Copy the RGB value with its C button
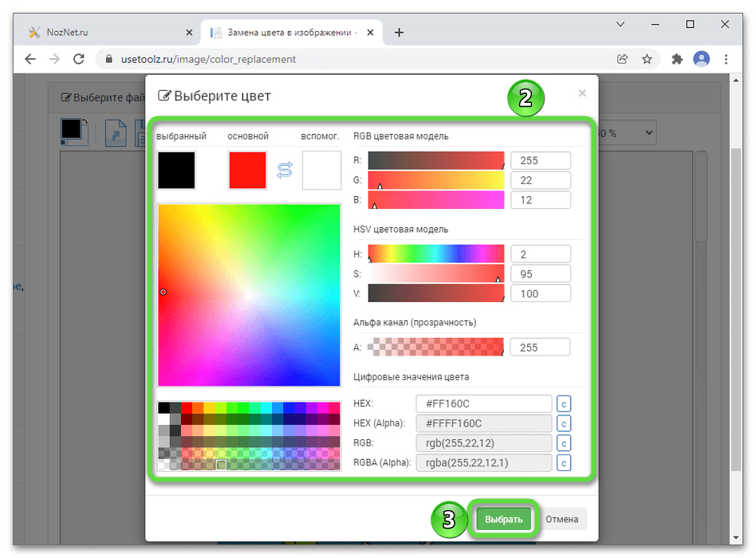The image size is (756, 558). click(563, 443)
